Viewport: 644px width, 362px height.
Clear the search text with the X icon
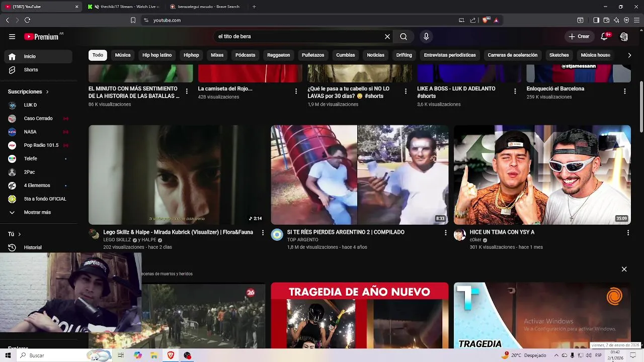point(387,37)
